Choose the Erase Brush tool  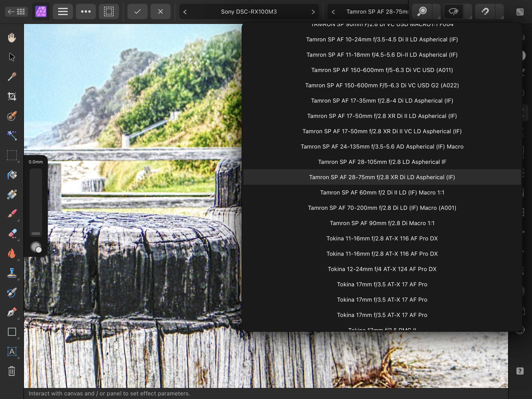[x=12, y=233]
